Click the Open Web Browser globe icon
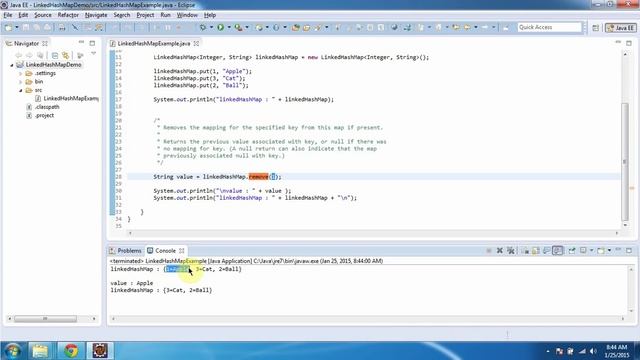Viewport: 640px width, 360px height. 394,27
